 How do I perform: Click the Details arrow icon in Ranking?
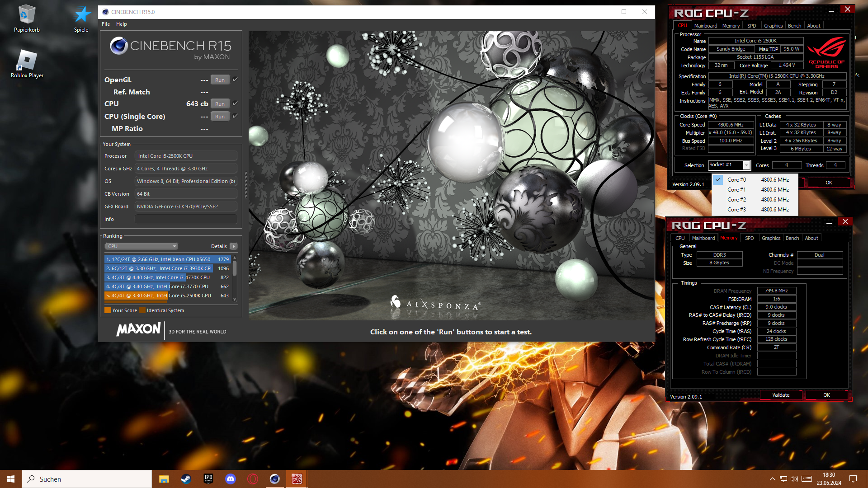click(234, 246)
